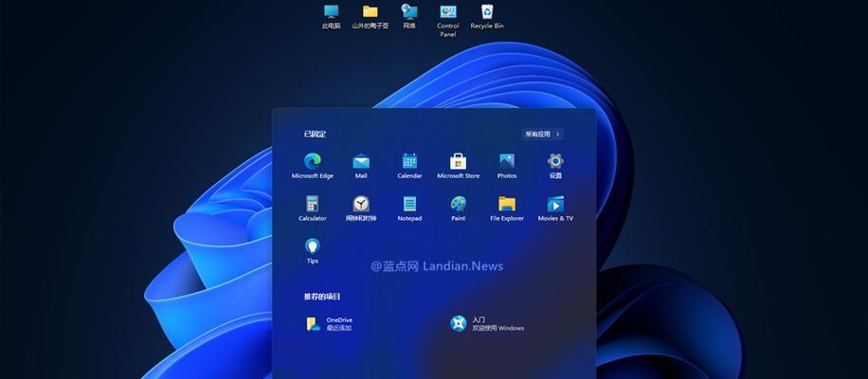Launch the Mail app
868x379 pixels.
[361, 166]
